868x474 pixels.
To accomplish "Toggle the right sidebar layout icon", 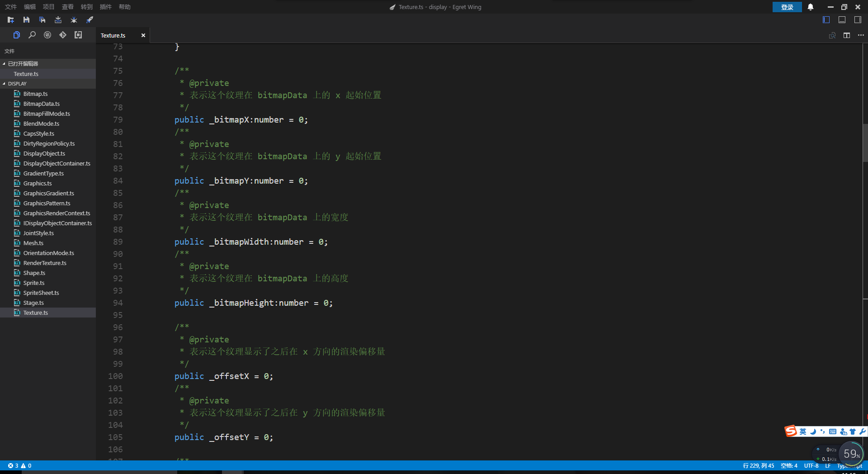I will coord(858,20).
